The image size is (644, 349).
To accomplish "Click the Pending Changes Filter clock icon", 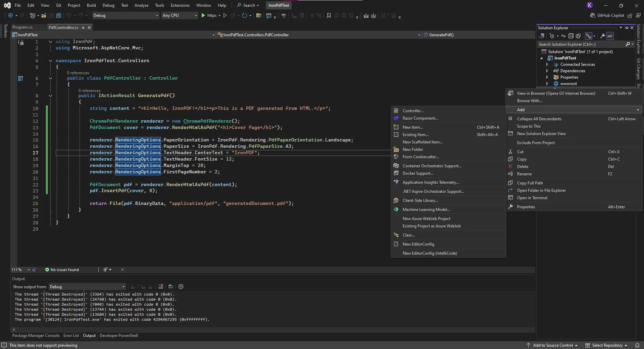I will point(552,36).
